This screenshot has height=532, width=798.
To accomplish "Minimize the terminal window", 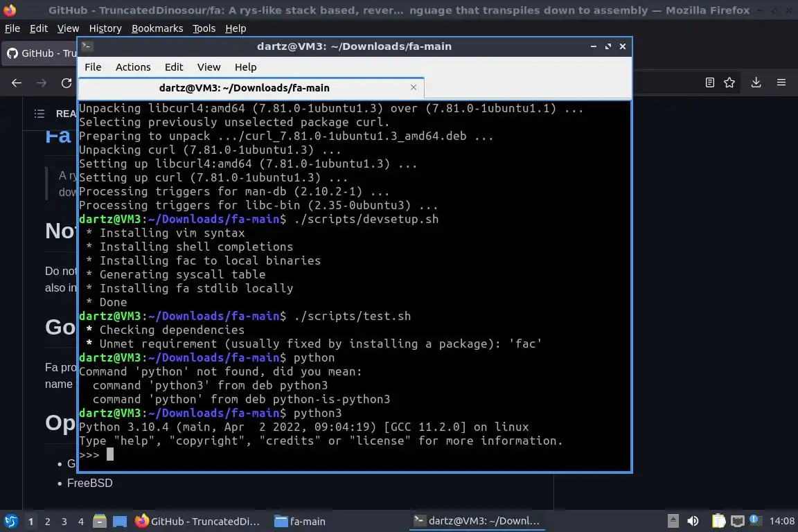I will (594, 46).
